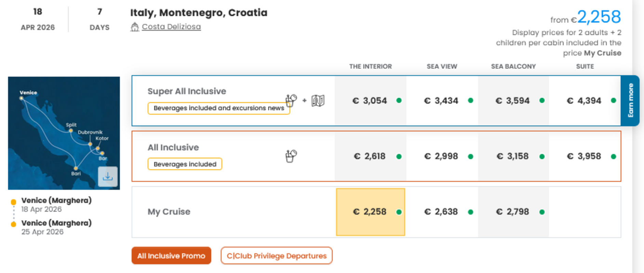
Task: Select My Cruise Interior € 2,258 price
Action: coord(371,212)
